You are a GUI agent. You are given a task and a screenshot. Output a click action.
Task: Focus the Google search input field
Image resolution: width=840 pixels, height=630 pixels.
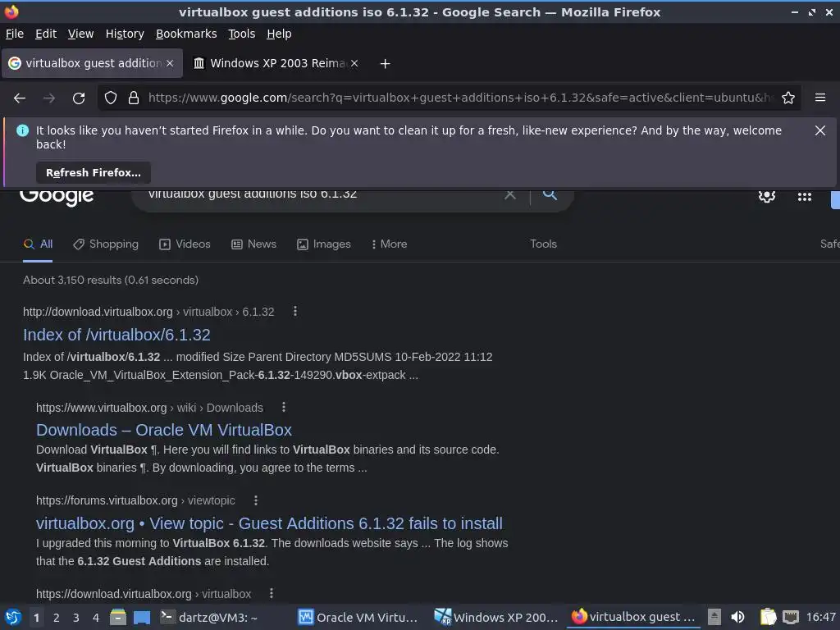tap(322, 194)
